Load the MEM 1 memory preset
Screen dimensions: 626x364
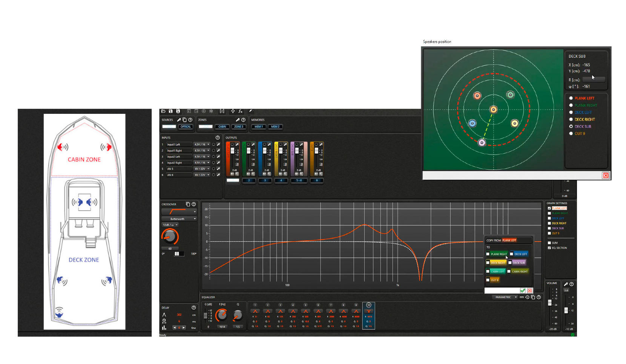coord(258,127)
